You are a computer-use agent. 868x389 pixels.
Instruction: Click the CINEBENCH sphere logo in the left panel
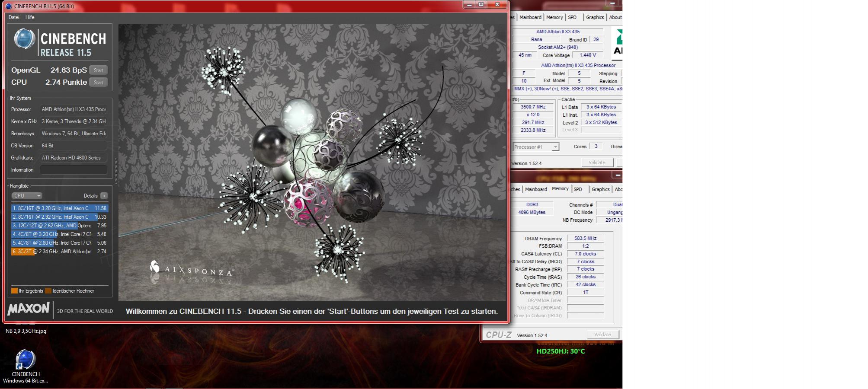click(x=24, y=39)
